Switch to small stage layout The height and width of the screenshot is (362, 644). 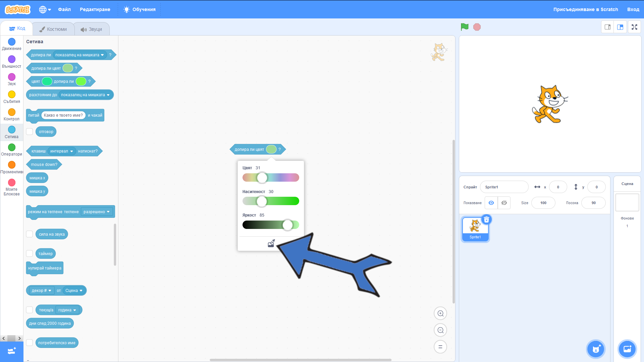(607, 27)
